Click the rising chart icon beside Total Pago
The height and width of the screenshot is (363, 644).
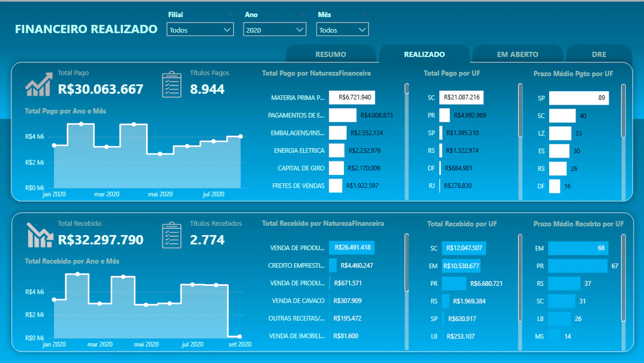(x=39, y=84)
